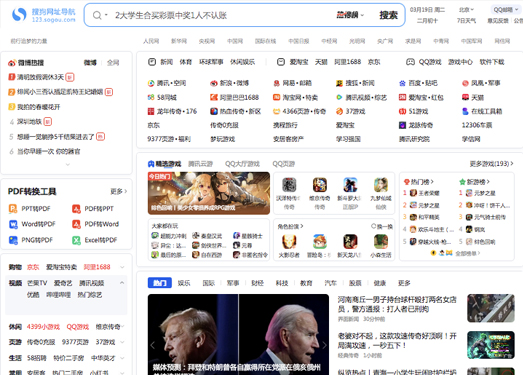
Task: Refresh games with 换一换 icon
Action: (x=374, y=227)
